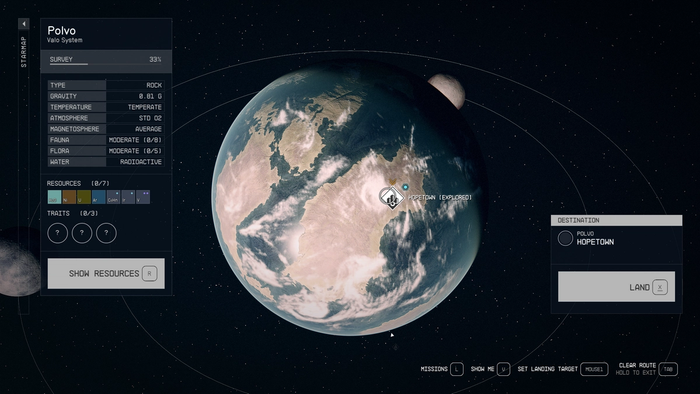Click the small moon behind Polvo
The height and width of the screenshot is (394, 700).
pos(447,91)
